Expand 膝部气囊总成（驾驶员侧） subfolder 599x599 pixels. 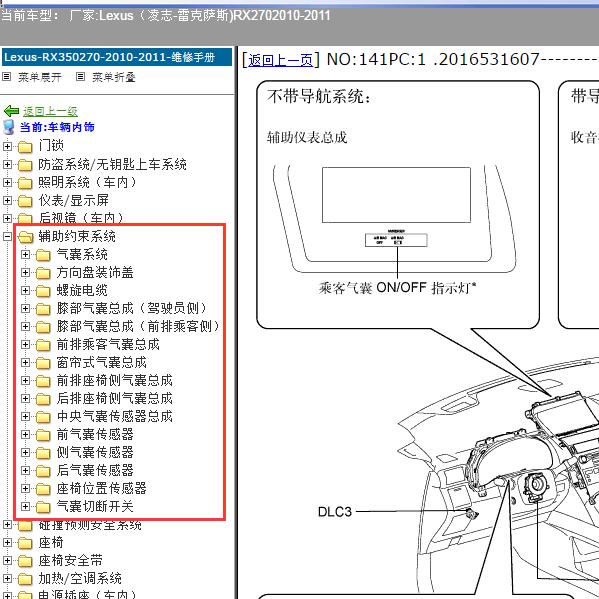25,308
